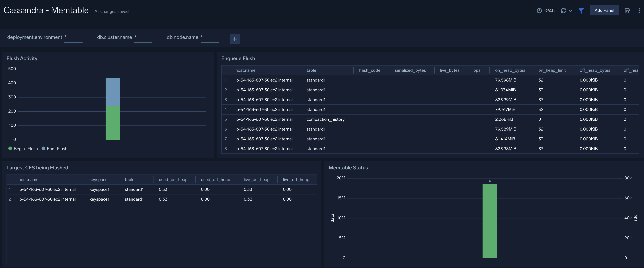Screen dimensions: 644x268
Task: Click the keyspace column header
Action: point(98,180)
